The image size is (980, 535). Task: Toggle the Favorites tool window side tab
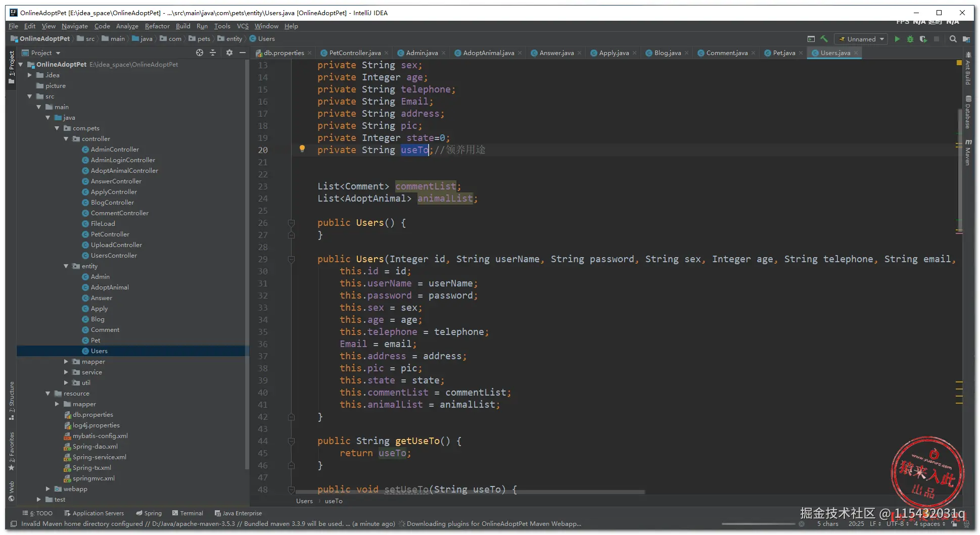click(x=11, y=450)
